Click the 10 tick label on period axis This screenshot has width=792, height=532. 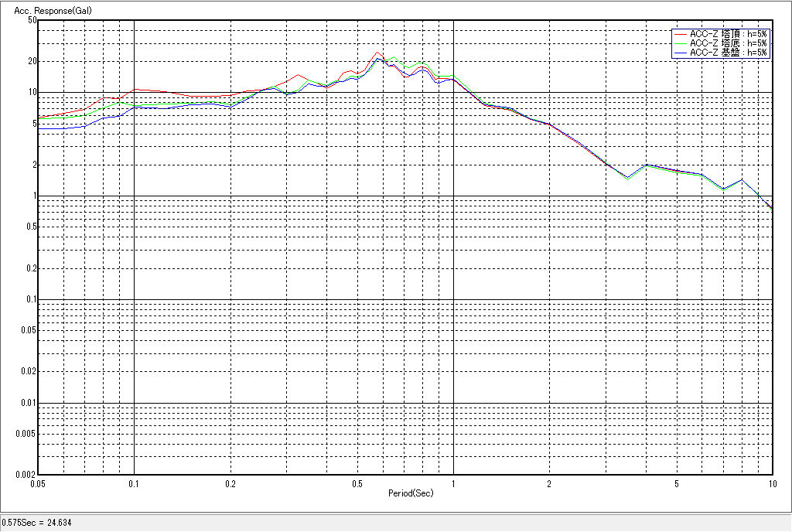click(x=771, y=484)
